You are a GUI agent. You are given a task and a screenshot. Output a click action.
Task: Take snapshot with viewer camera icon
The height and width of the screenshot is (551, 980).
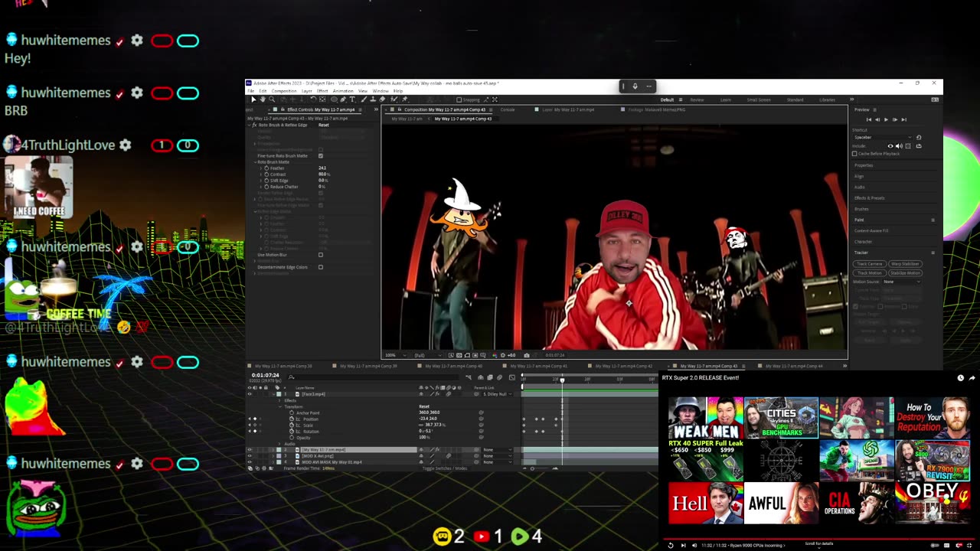point(526,355)
